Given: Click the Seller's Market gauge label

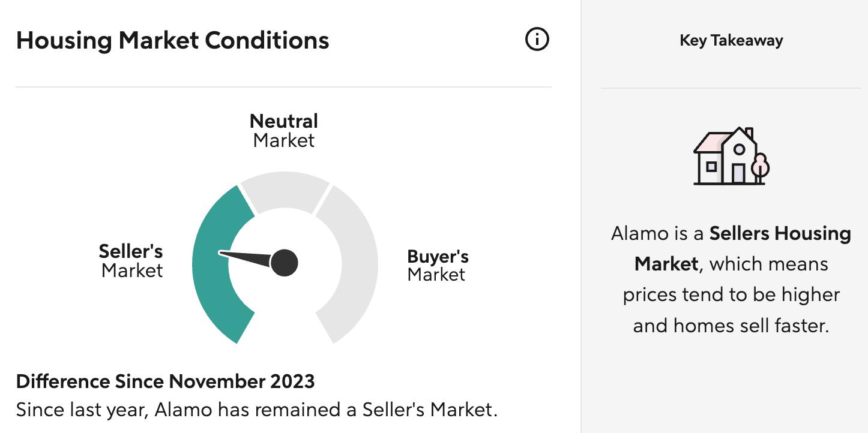Looking at the screenshot, I should point(131,261).
